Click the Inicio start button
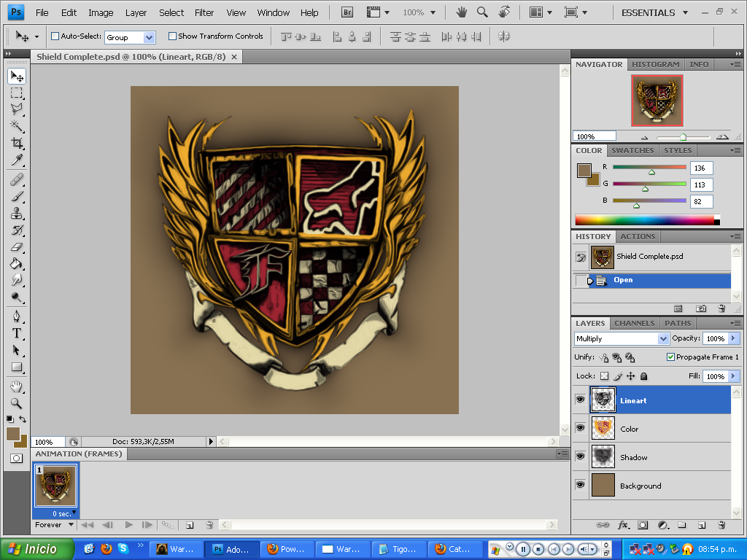The height and width of the screenshot is (560, 747). point(37,549)
